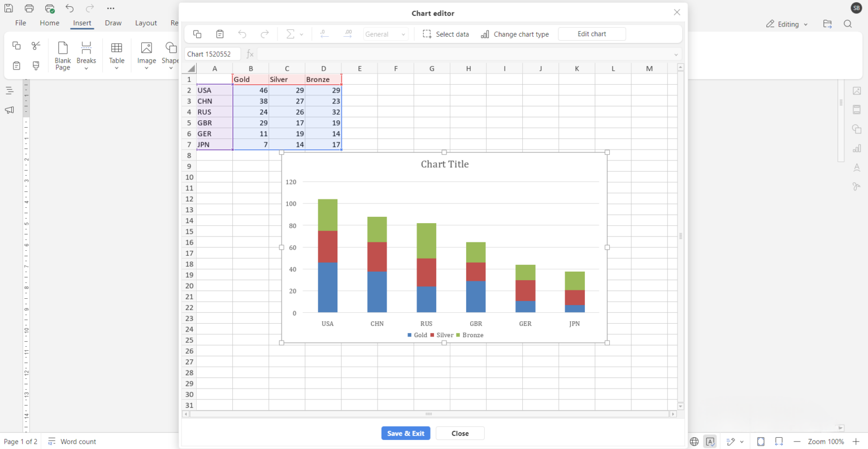Open Chart settings in the right sidebar
The height and width of the screenshot is (449, 868).
pyautogui.click(x=857, y=148)
